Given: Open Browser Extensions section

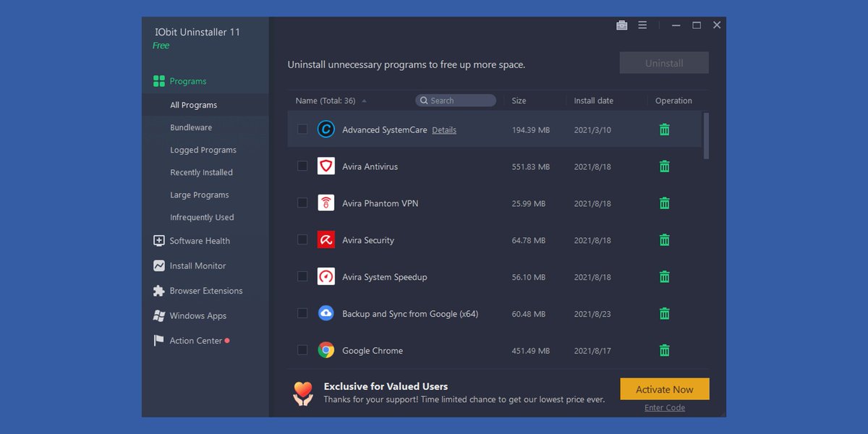Looking at the screenshot, I should [x=205, y=291].
